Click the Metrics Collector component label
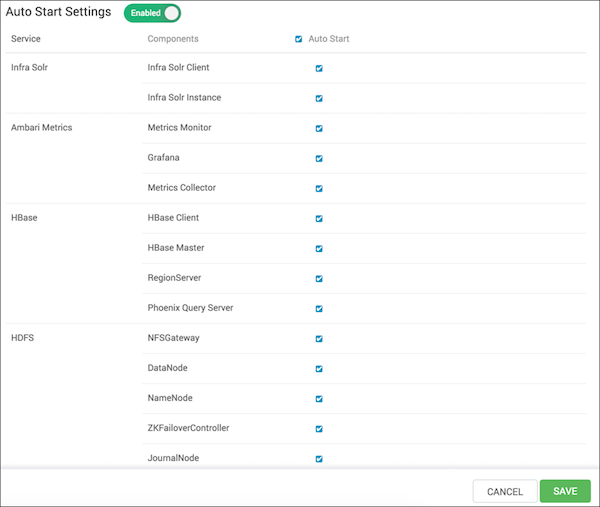Screen dimensions: 600x507 181,187
